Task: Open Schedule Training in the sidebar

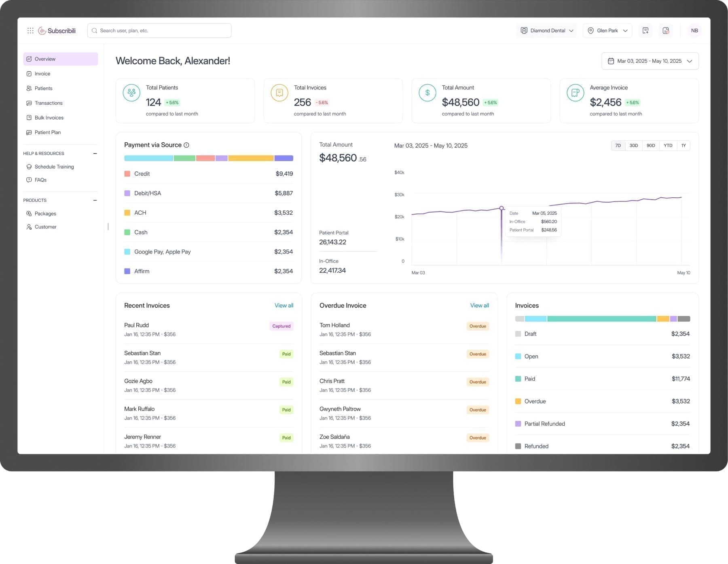Action: [60, 167]
